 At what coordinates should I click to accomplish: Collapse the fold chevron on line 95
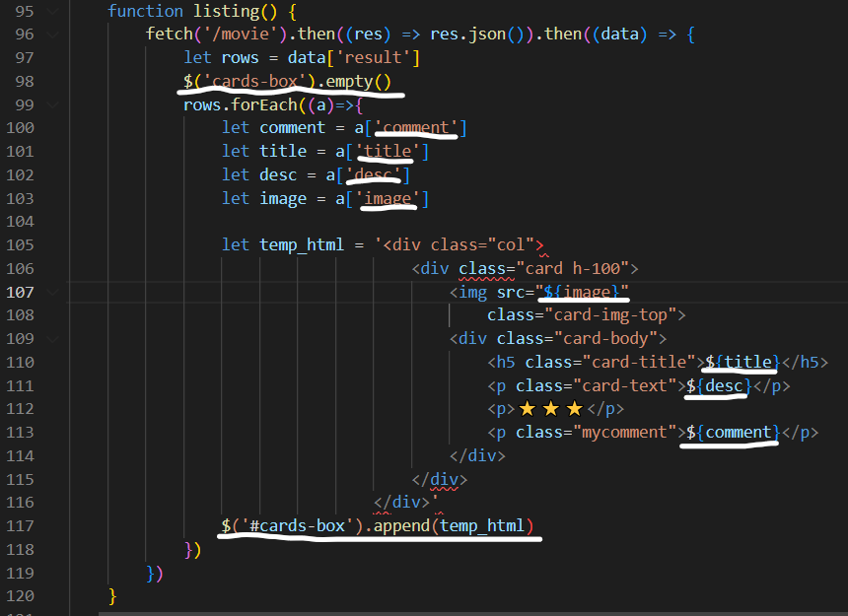coord(53,12)
